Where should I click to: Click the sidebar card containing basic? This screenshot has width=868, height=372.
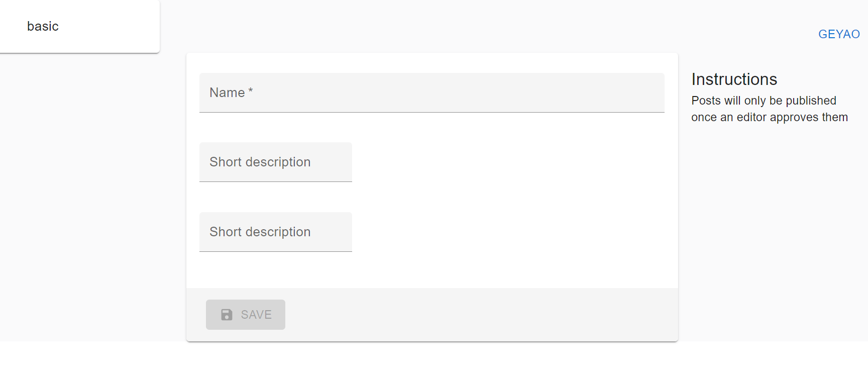pos(80,26)
